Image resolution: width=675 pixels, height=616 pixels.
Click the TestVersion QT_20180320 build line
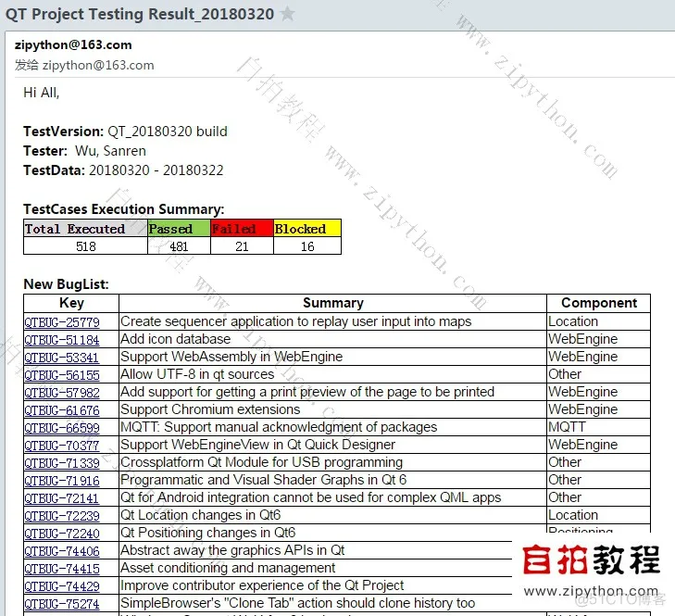click(125, 132)
